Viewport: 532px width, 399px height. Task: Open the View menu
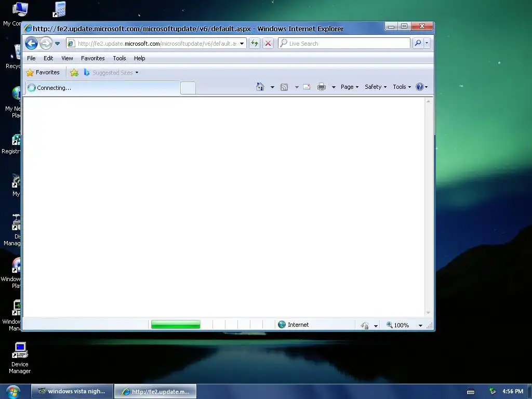(67, 58)
